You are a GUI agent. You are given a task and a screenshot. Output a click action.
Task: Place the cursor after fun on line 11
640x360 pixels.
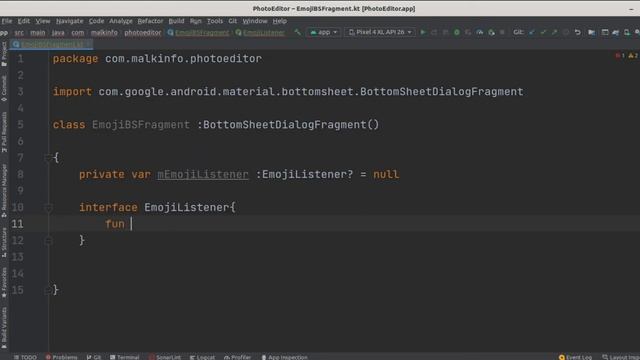131,224
